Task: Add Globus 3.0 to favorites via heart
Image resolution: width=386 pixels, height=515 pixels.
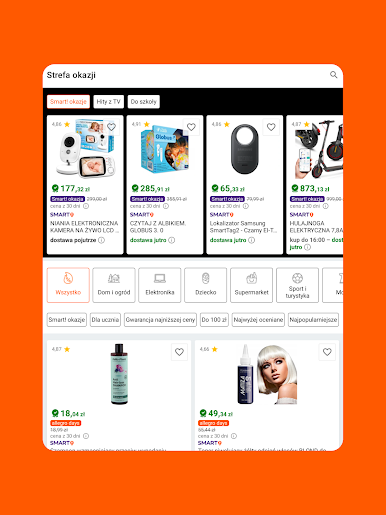Action: pos(191,127)
